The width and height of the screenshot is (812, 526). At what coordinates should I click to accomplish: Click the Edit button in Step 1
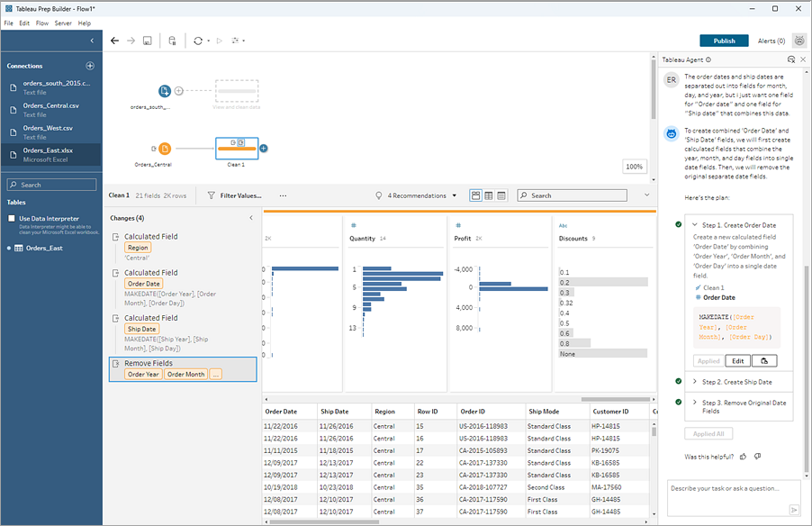click(737, 360)
